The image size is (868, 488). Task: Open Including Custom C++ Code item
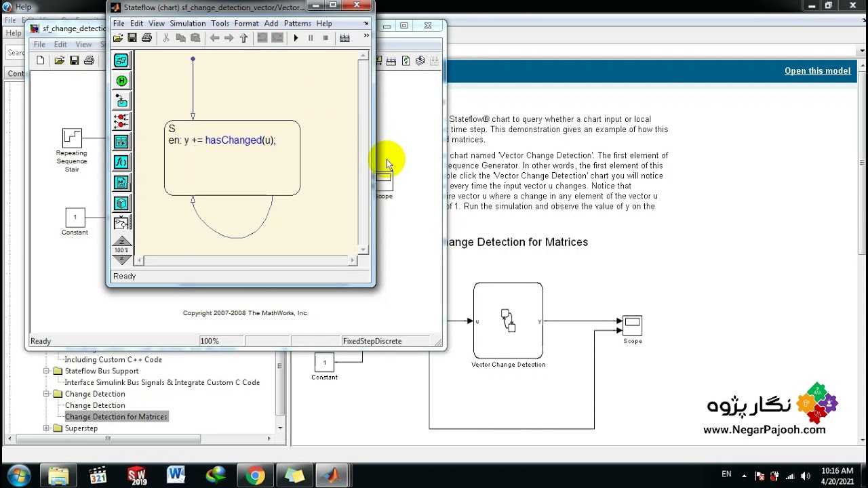(x=113, y=360)
